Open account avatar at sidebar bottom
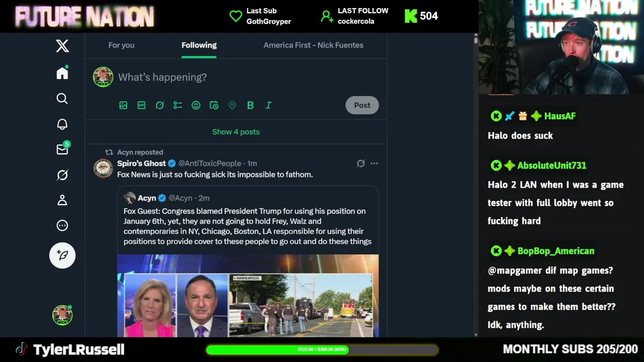The height and width of the screenshot is (362, 644). [x=62, y=315]
